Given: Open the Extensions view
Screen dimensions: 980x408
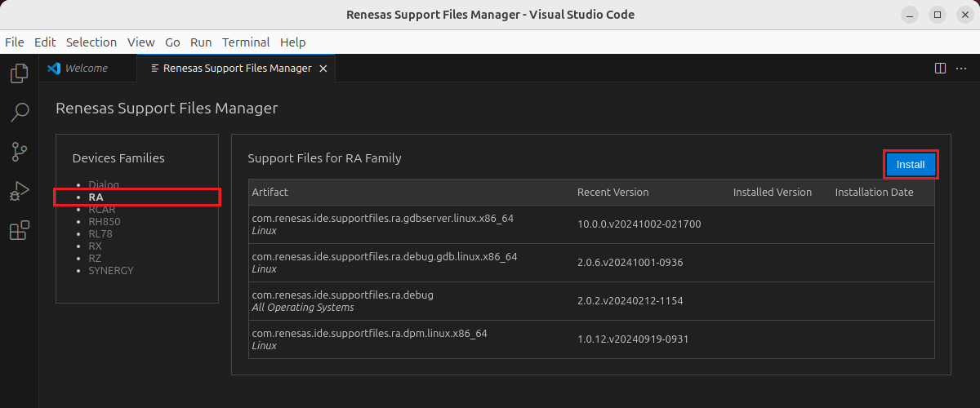Looking at the screenshot, I should coord(19,231).
